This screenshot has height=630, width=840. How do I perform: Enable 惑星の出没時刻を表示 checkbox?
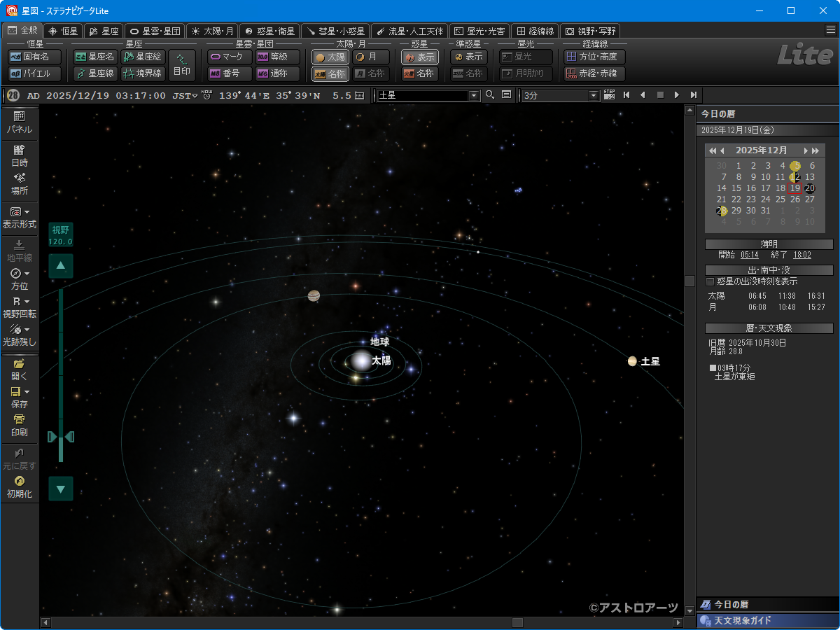710,281
